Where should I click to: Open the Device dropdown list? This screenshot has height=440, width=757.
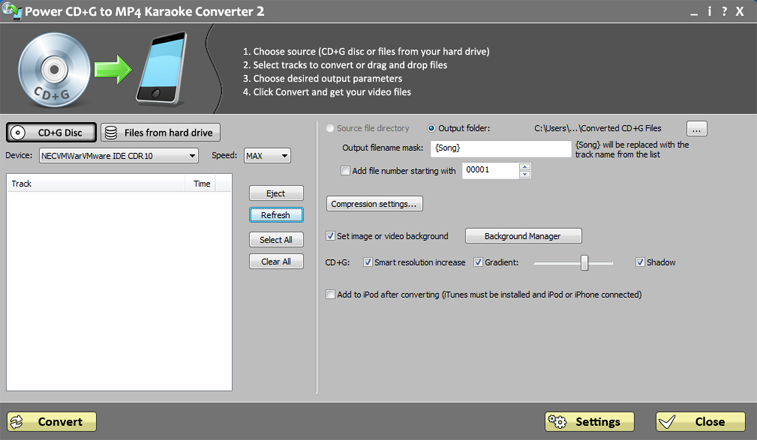pos(119,156)
